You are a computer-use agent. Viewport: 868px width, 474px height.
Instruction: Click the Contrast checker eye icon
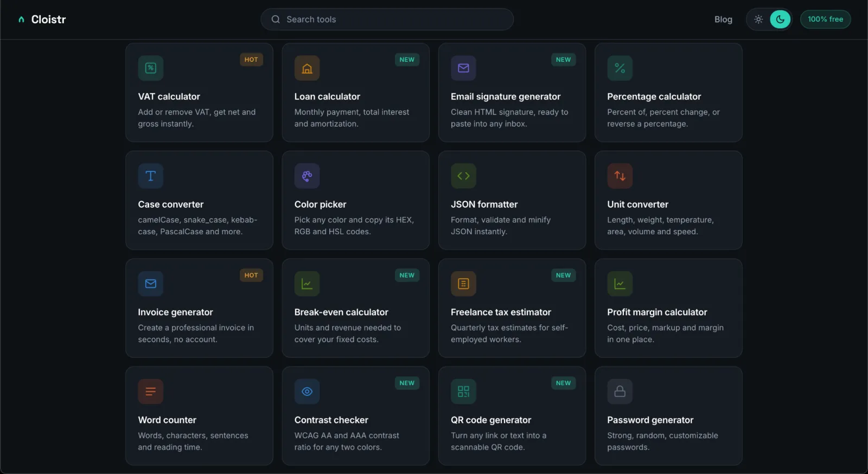[307, 392]
